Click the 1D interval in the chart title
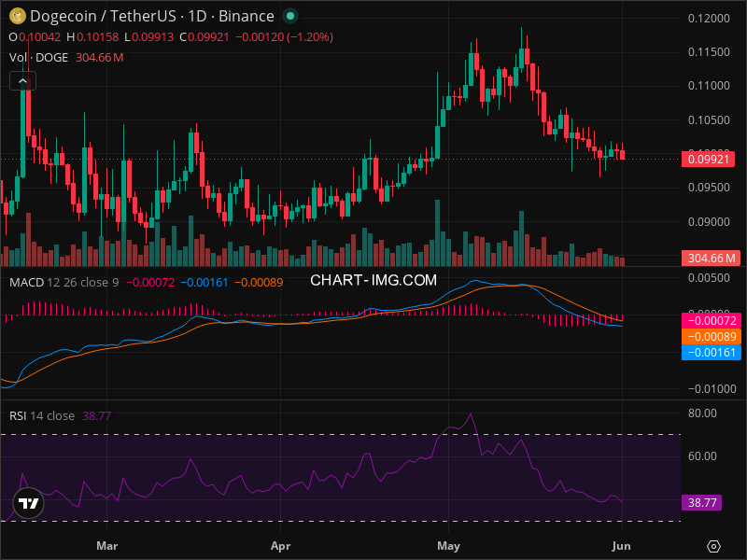 pos(197,17)
